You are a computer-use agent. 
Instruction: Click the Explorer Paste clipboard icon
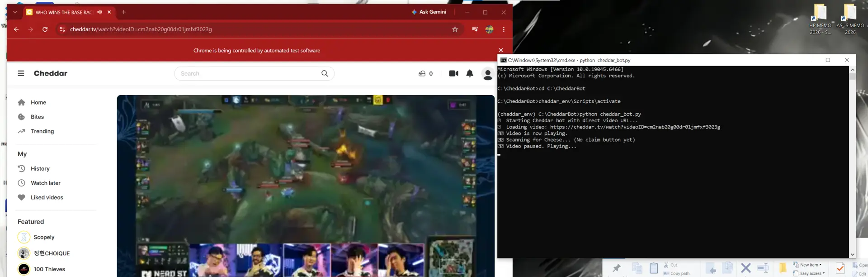point(654,268)
